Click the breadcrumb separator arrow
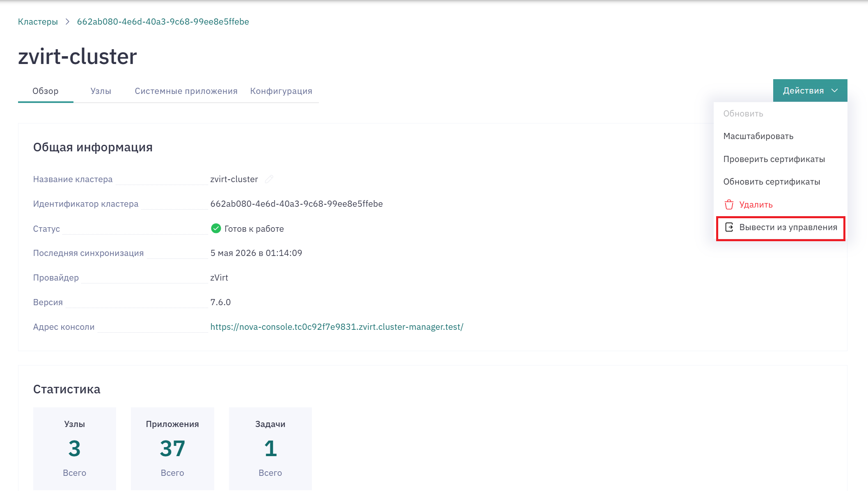The image size is (868, 491). 67,22
